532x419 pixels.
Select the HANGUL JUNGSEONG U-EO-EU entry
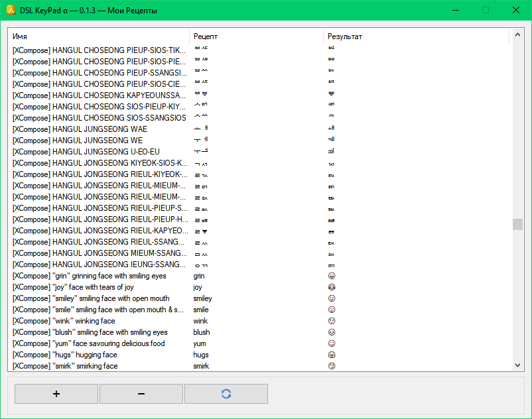[x=100, y=152]
